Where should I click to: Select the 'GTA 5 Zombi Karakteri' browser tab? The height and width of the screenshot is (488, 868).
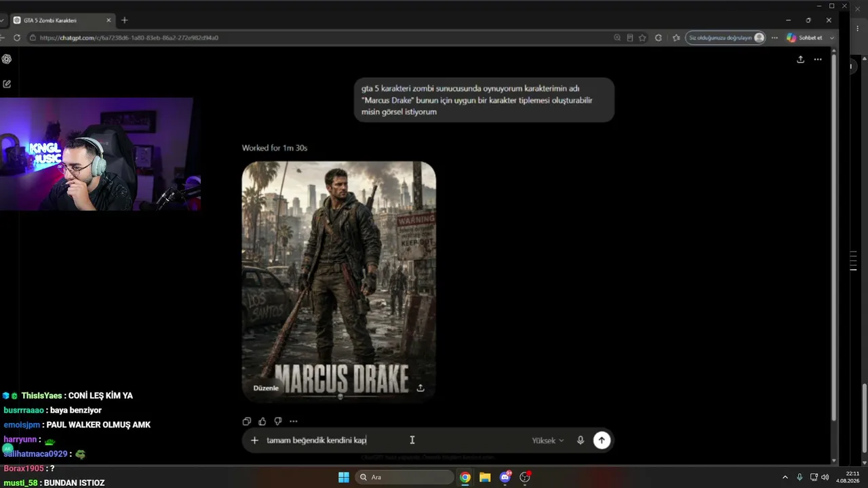62,20
